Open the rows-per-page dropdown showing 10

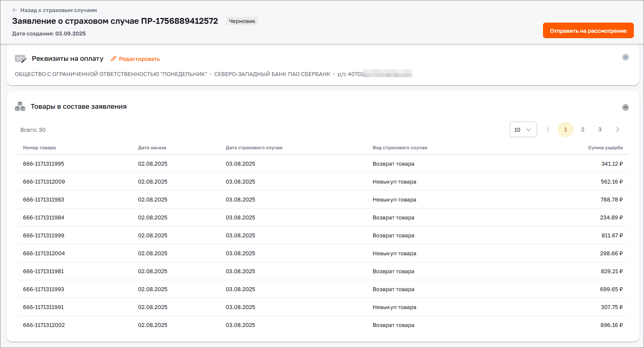523,129
